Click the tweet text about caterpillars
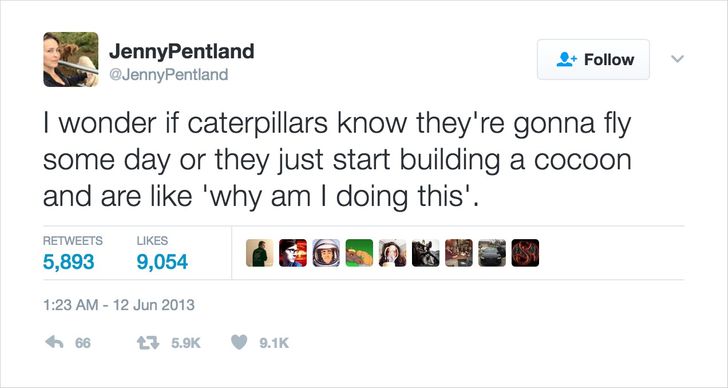Viewport: 728px width, 388px height. point(338,160)
